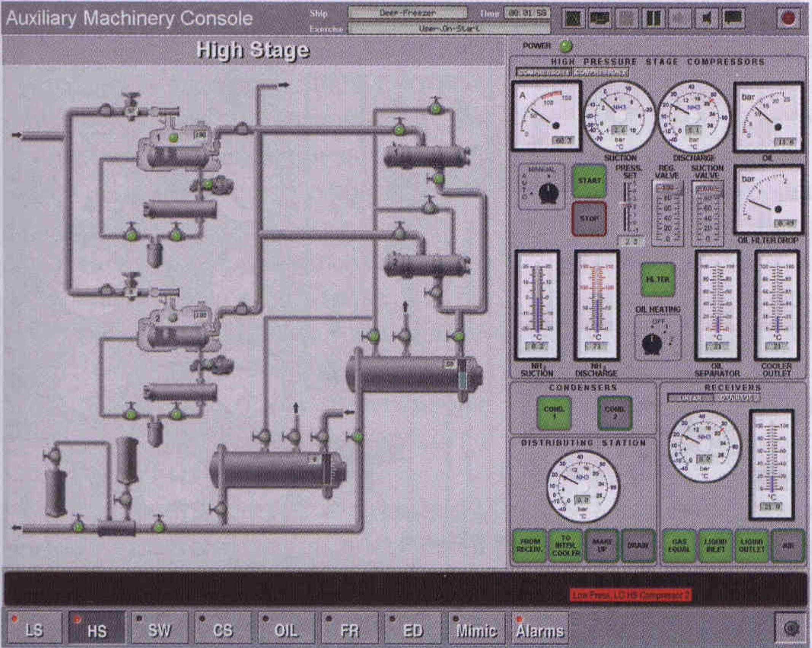The height and width of the screenshot is (648, 812).
Task: Click the pause icon in top toolbar
Action: click(x=653, y=19)
